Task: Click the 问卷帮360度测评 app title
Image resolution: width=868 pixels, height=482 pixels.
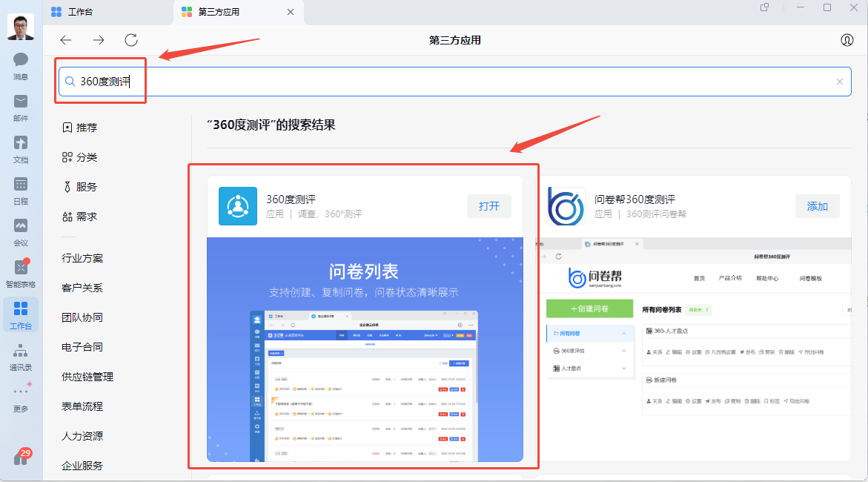Action: (635, 199)
